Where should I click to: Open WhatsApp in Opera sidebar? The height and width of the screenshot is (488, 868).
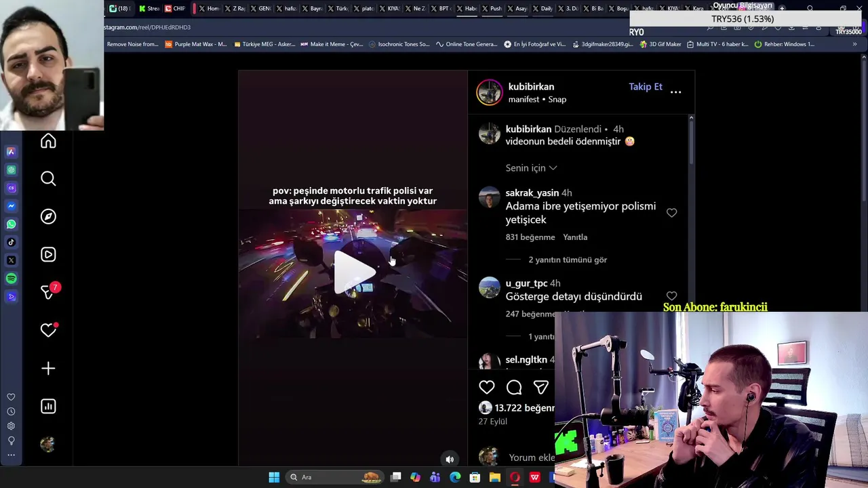tap(11, 224)
